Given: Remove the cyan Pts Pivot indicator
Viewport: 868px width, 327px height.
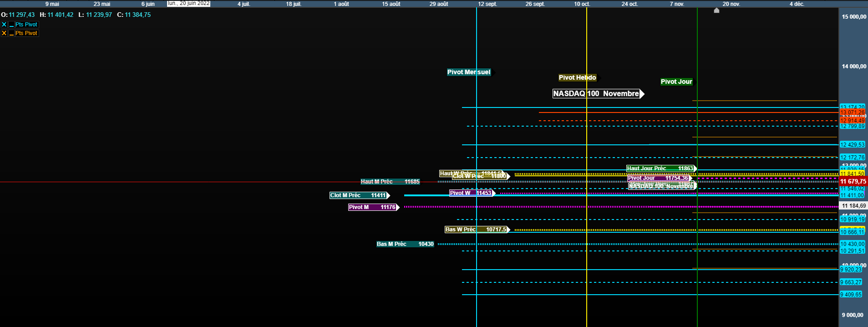Looking at the screenshot, I should [x=4, y=25].
